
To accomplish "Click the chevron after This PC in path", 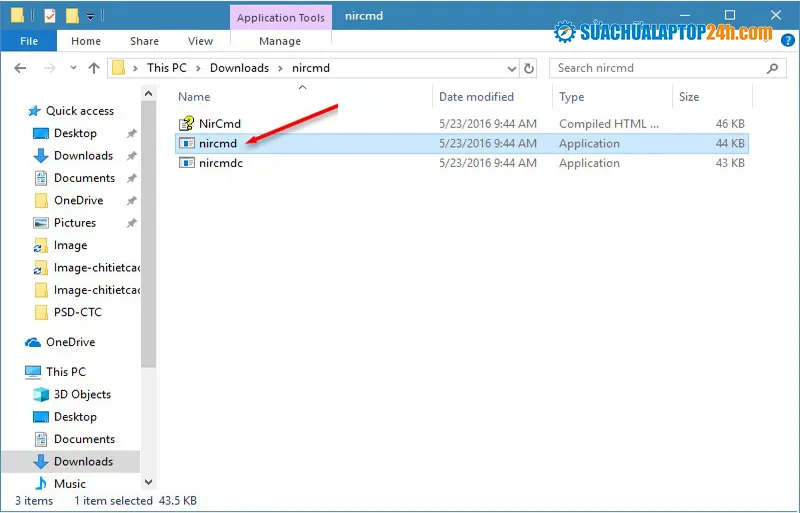I will (198, 68).
